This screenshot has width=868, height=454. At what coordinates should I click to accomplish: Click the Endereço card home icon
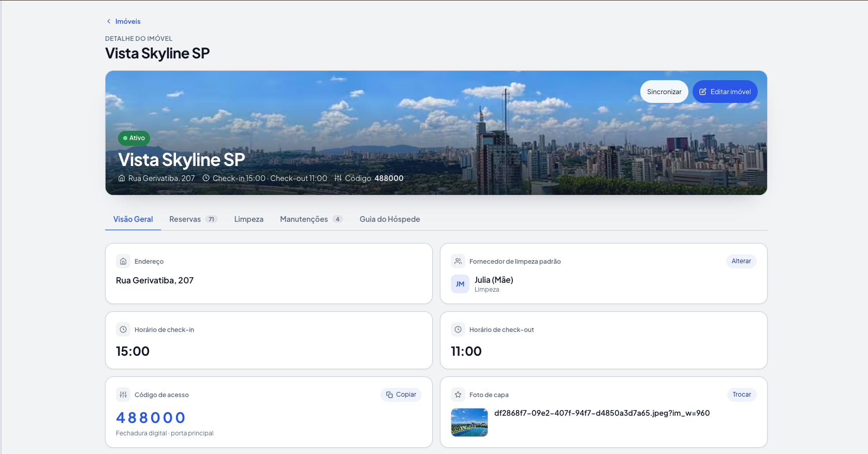pyautogui.click(x=123, y=261)
